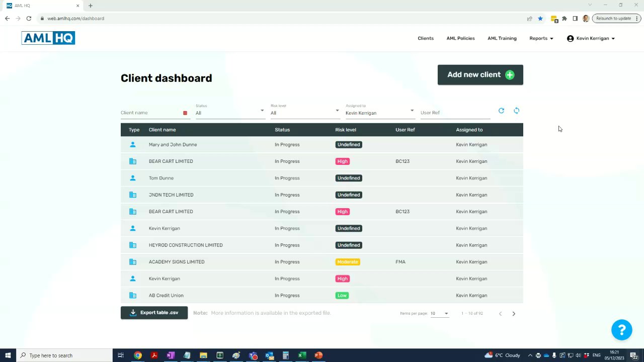Open Excel from the taskbar
Viewport: 644px width, 362px height.
[x=302, y=355]
